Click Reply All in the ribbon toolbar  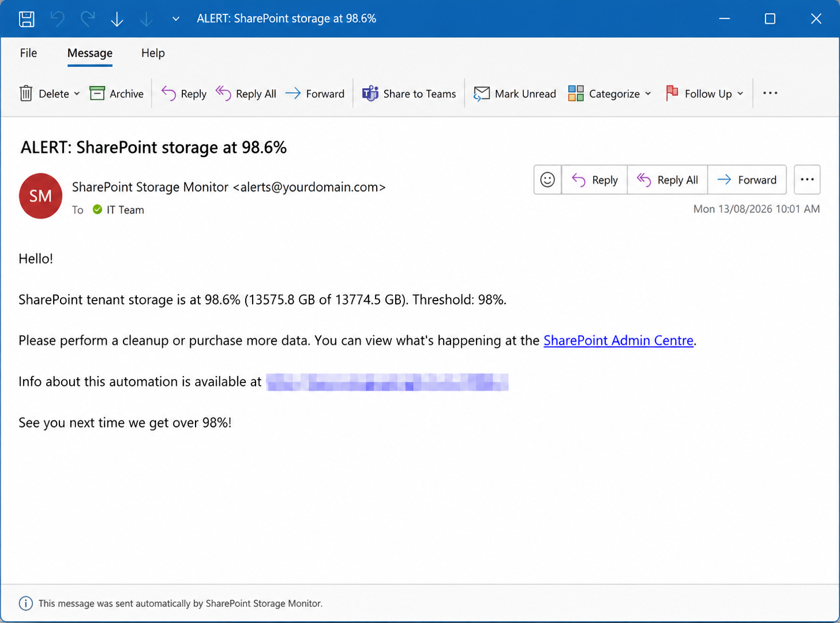coord(246,93)
